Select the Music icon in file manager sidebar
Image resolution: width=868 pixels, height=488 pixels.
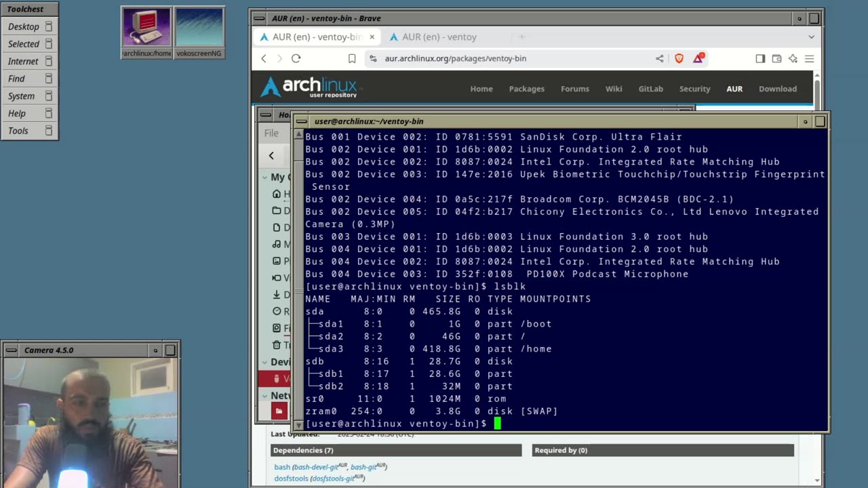click(277, 244)
